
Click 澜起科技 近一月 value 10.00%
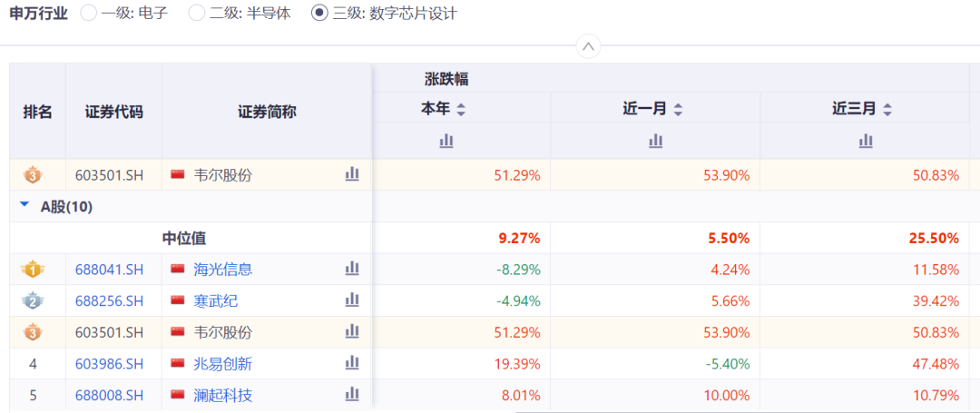point(725,395)
